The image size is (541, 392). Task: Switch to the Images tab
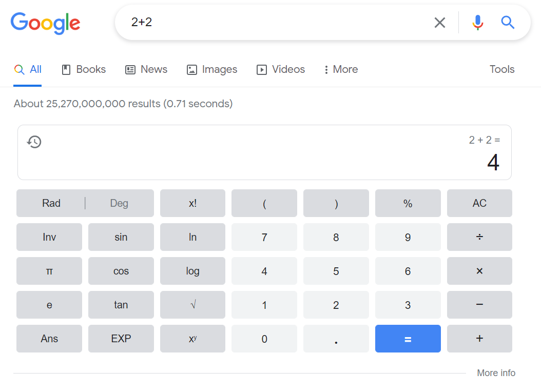(x=212, y=69)
